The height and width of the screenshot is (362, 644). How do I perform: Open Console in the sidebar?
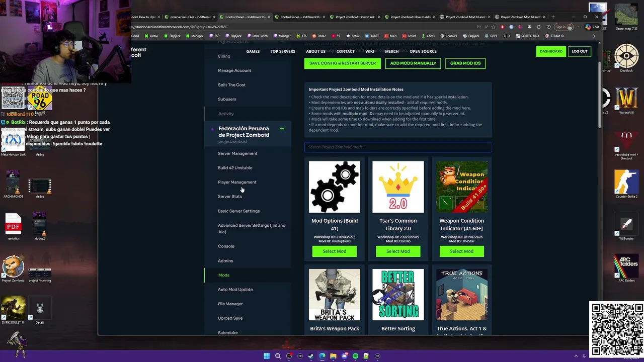226,246
